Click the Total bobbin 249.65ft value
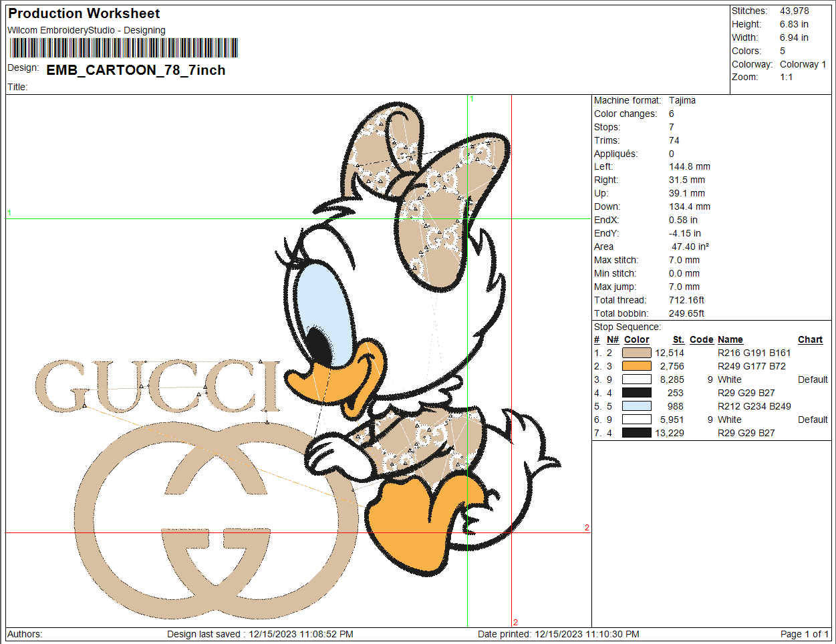The width and height of the screenshot is (836, 644). [686, 313]
